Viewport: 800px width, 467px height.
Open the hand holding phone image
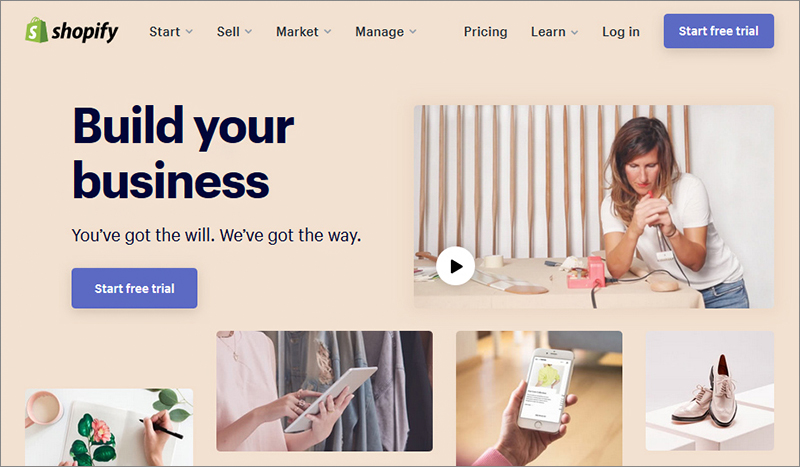tap(539, 398)
